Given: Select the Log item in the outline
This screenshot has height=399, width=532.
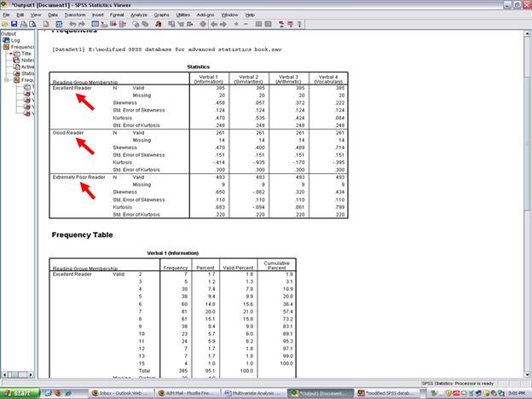Looking at the screenshot, I should [x=16, y=40].
